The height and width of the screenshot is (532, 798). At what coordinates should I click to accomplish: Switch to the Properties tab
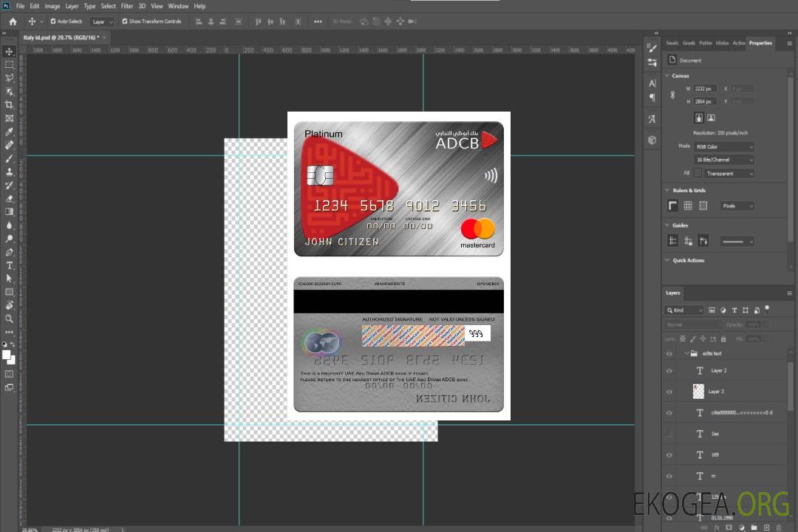(x=760, y=43)
